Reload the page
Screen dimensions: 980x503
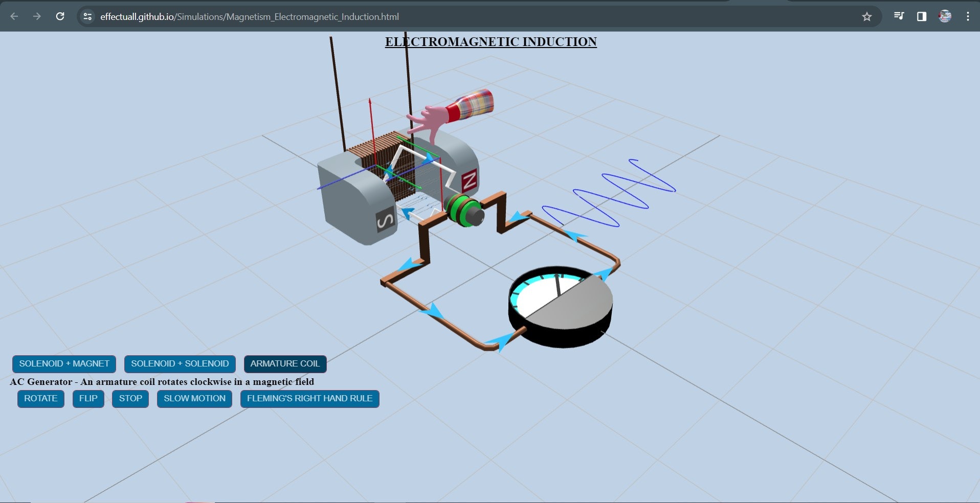[x=60, y=16]
